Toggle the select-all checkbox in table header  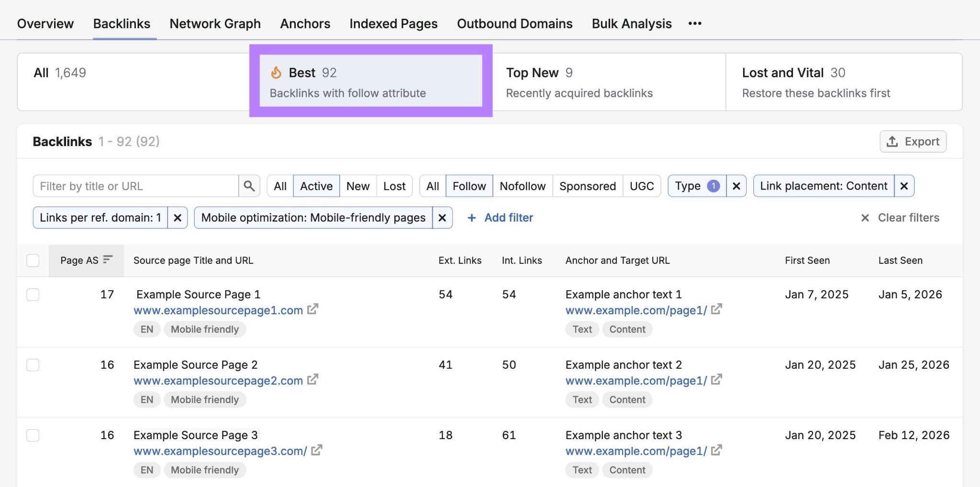click(x=33, y=260)
